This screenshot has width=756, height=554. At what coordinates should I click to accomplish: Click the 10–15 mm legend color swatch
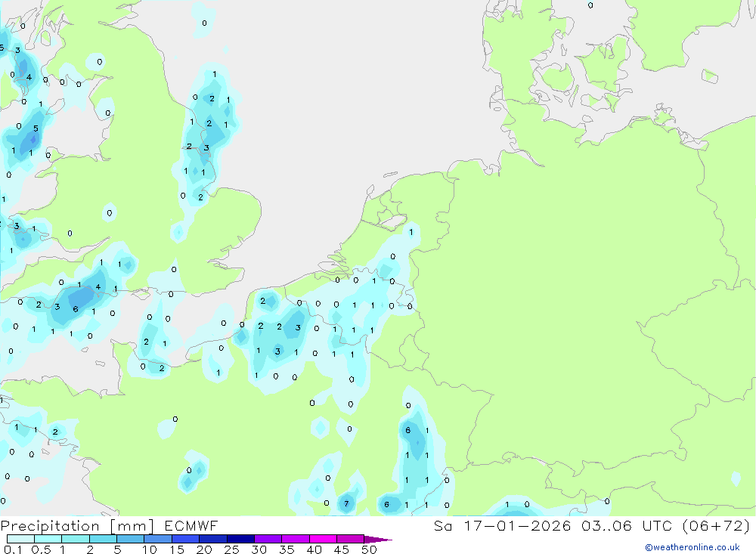(x=158, y=539)
